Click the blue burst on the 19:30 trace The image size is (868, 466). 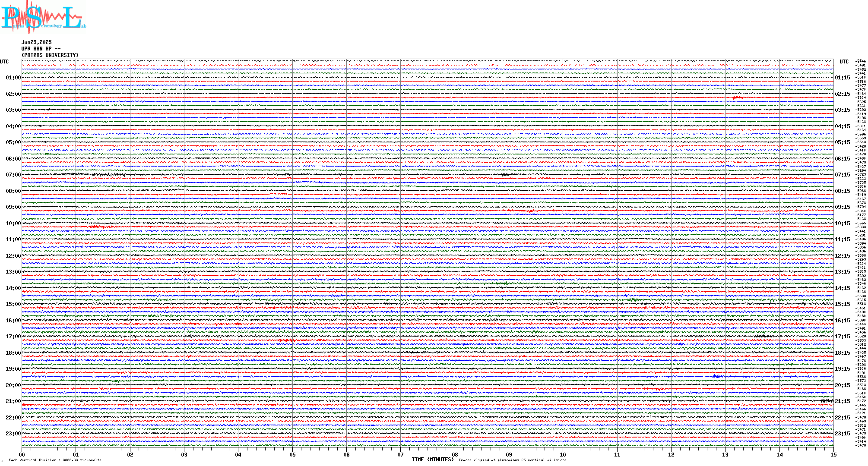pos(717,377)
